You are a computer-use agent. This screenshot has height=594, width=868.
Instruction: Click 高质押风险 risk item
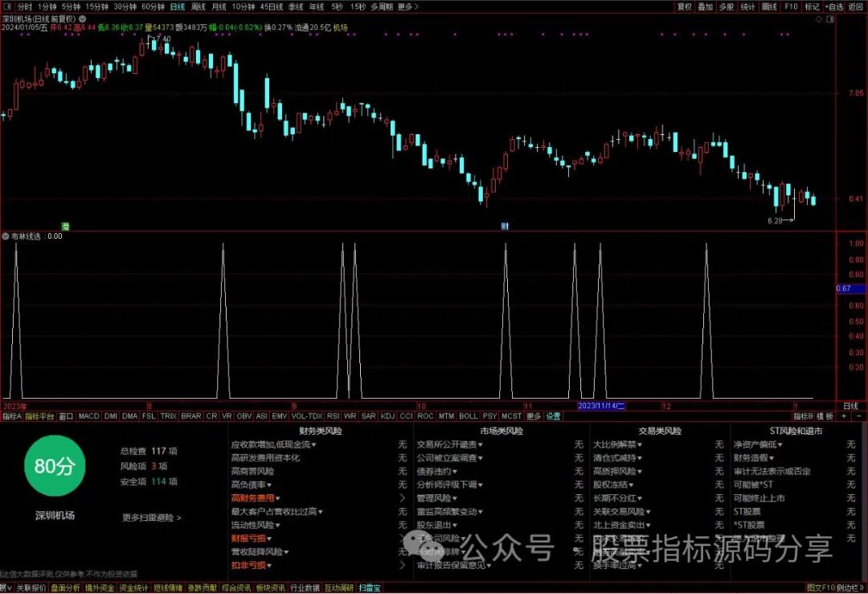617,471
